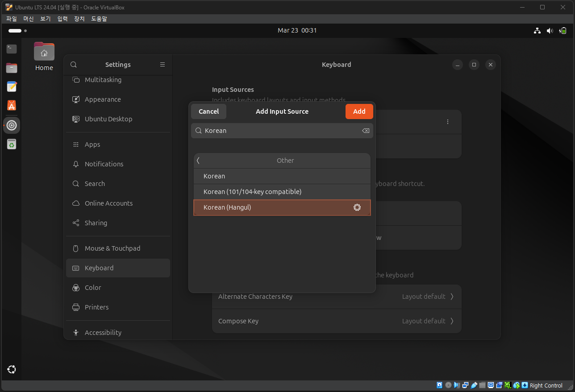The image size is (575, 392).
Task: Open the Compose Key row
Action: point(337,321)
